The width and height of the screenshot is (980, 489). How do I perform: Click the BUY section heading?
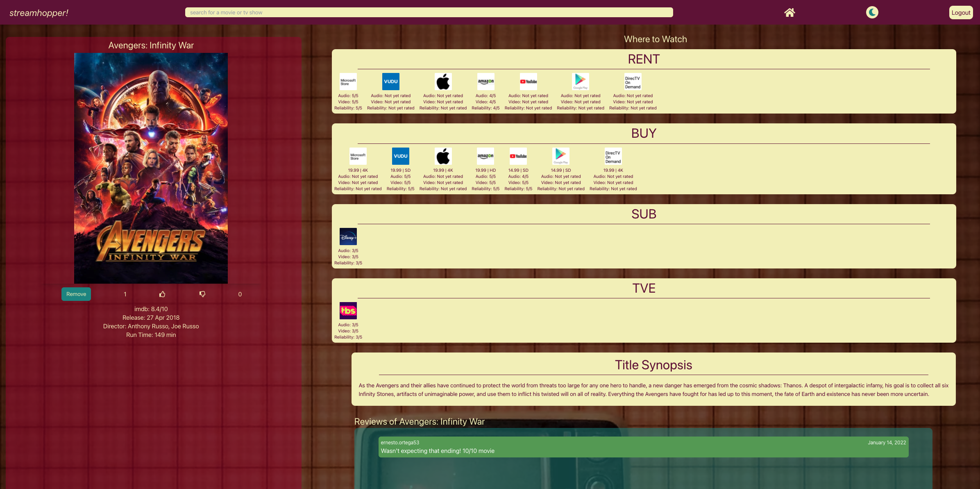click(x=644, y=133)
